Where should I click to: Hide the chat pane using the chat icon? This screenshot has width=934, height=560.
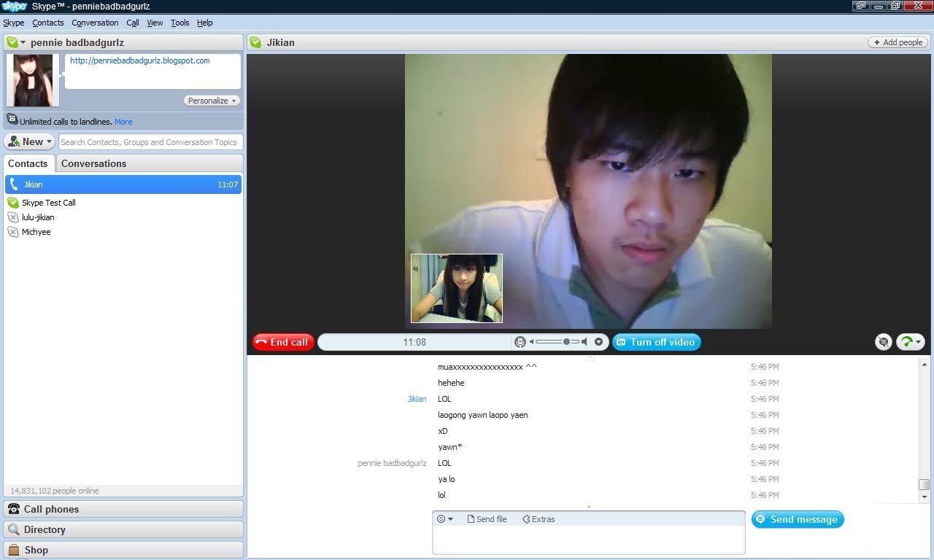click(883, 342)
